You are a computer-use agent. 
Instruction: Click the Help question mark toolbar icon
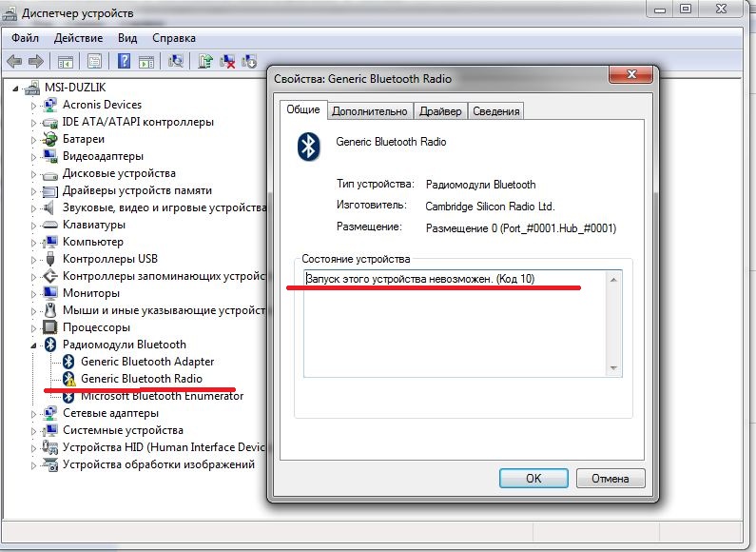point(123,61)
